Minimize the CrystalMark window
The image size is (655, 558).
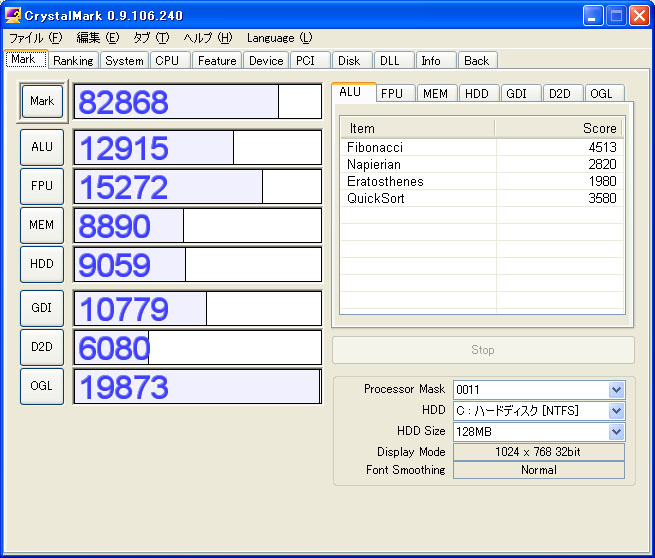pyautogui.click(x=593, y=16)
